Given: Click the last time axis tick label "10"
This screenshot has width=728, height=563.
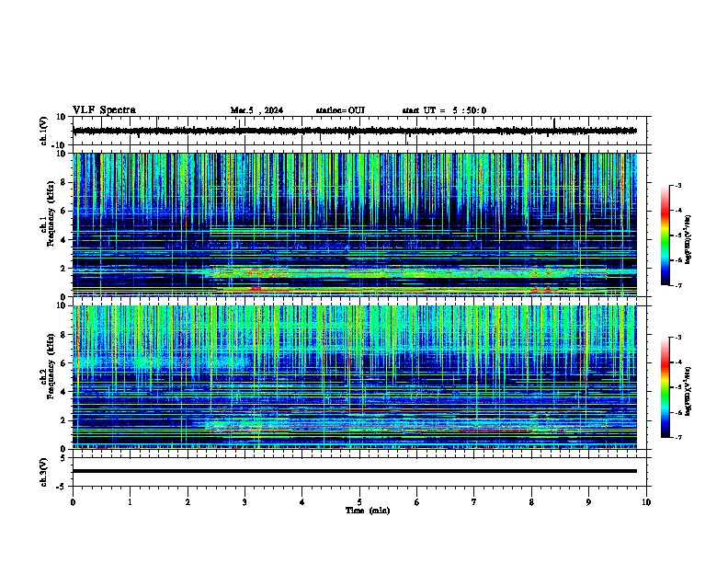Looking at the screenshot, I should click(x=646, y=502).
